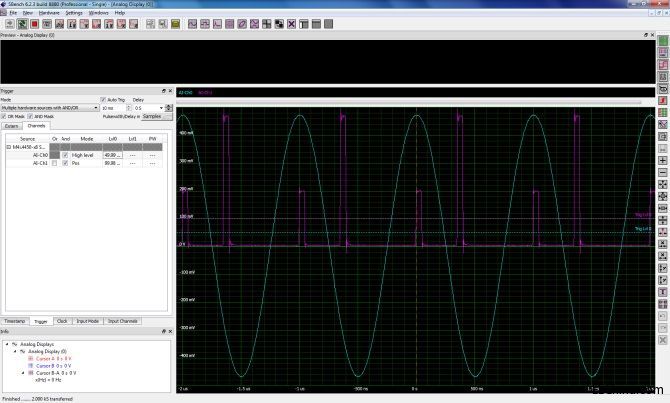Click the spectrum curve display toolbar icon

click(217, 24)
